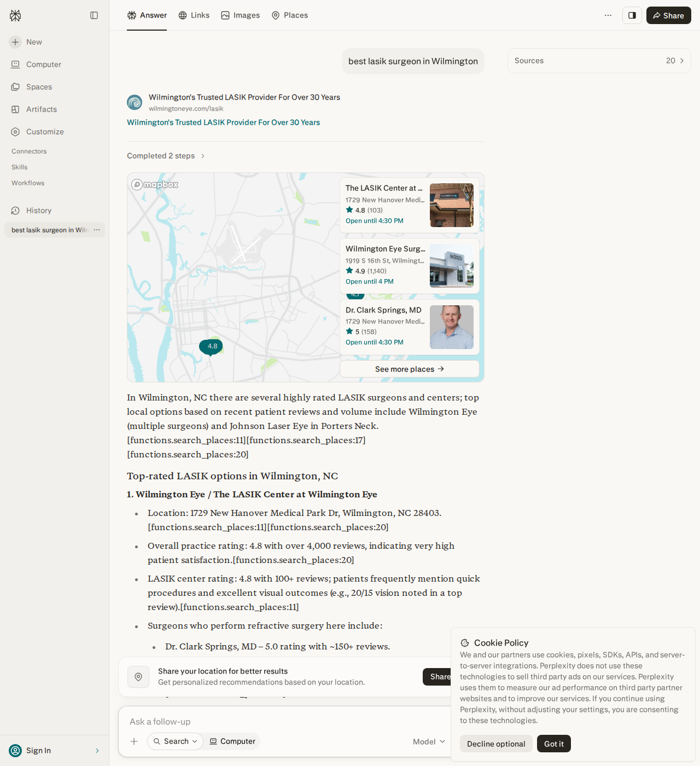The height and width of the screenshot is (766, 700).
Task: Click the Perplexity logo icon
Action: click(x=15, y=15)
